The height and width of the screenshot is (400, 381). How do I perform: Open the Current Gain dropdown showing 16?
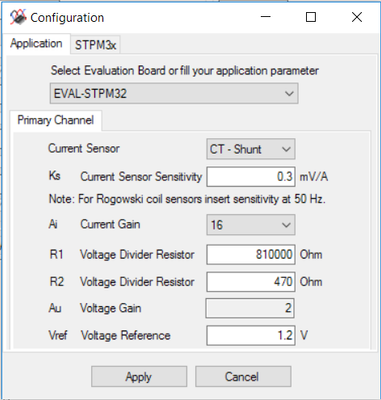coord(251,225)
